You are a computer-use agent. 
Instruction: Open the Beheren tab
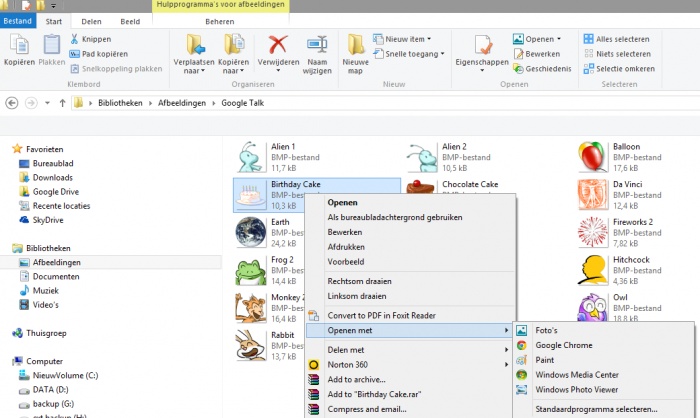[220, 21]
